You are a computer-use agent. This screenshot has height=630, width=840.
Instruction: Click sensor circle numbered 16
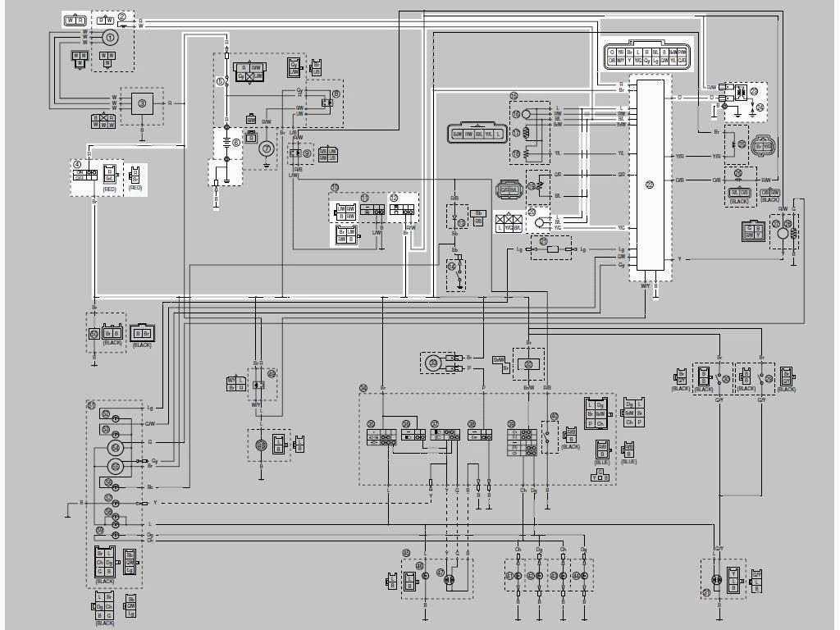pos(526,114)
